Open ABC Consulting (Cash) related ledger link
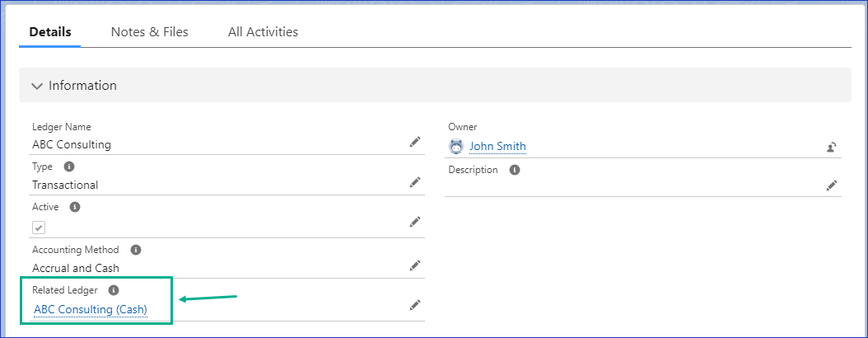868x338 pixels. coord(91,309)
